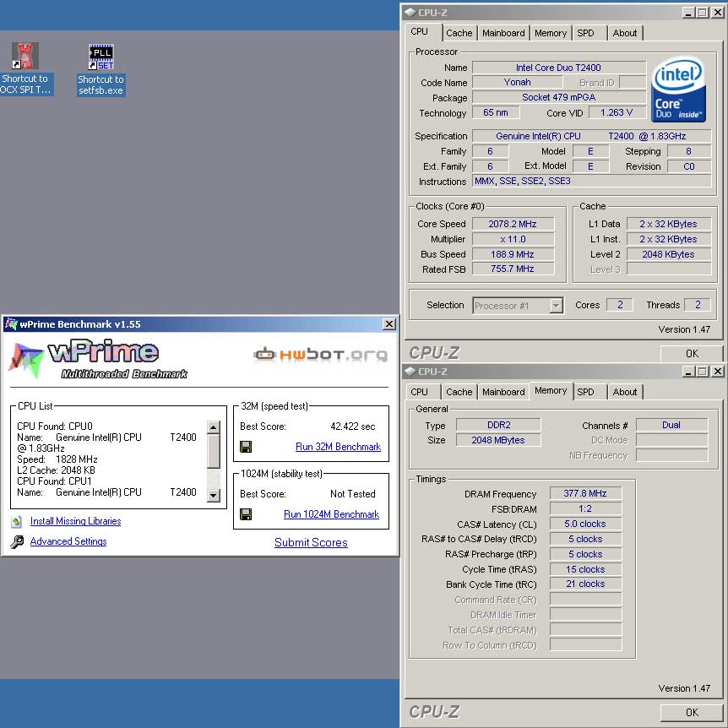Click the Level 2 cache value '2048 KBytes'
The width and height of the screenshot is (728, 728).
click(669, 254)
